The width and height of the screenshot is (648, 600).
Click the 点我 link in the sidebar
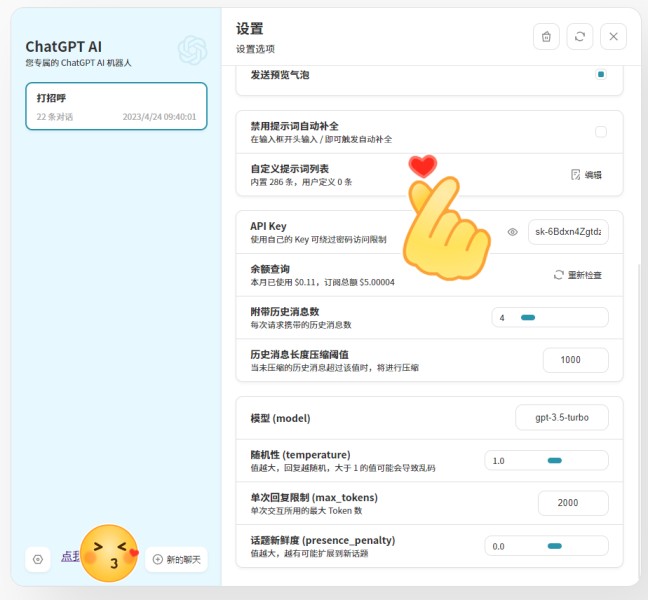[x=71, y=557]
